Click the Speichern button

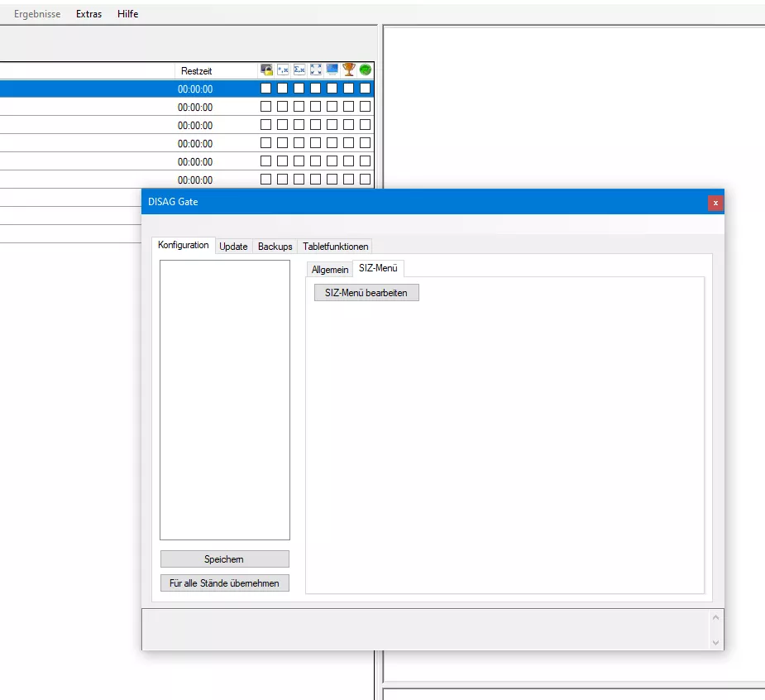(224, 559)
